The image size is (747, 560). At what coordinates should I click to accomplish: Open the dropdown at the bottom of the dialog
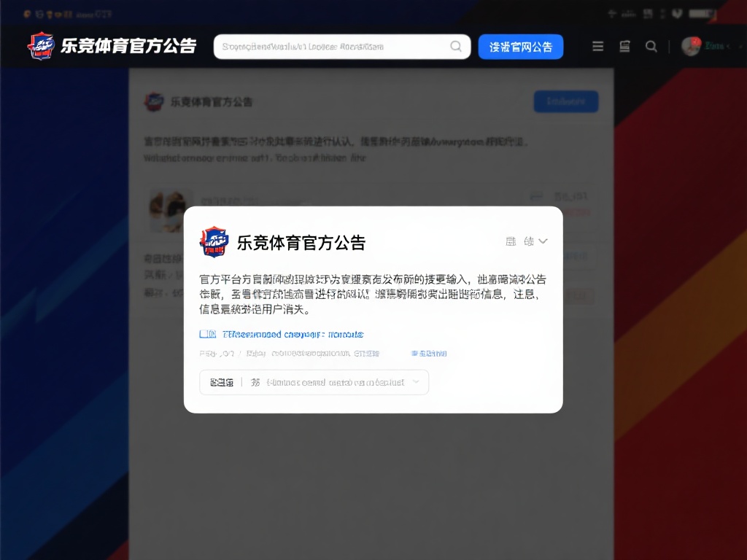tap(314, 382)
